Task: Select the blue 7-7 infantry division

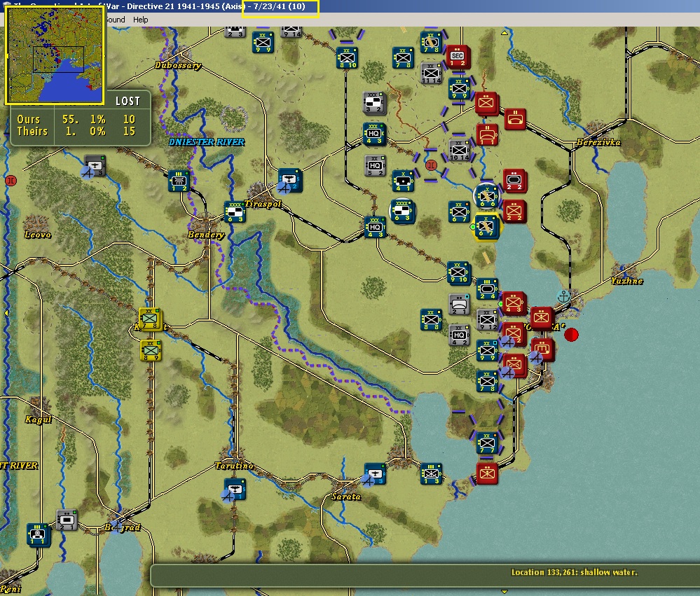Action: [486, 443]
